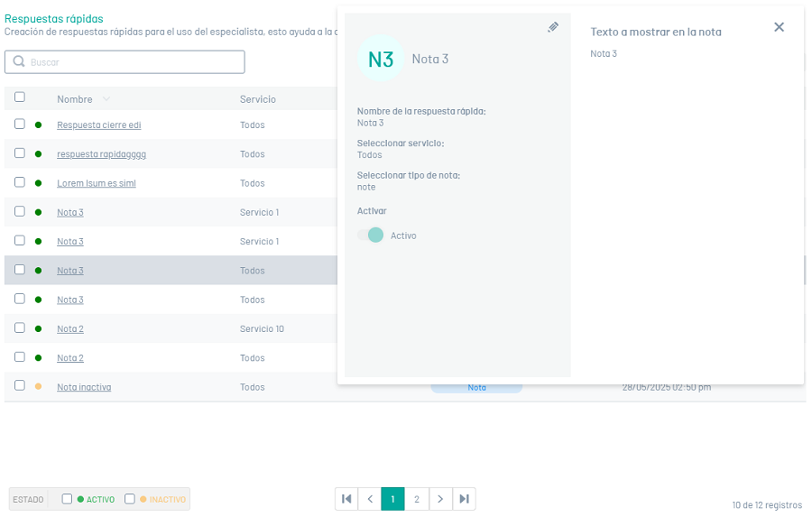The width and height of the screenshot is (812, 517).
Task: Tick the checkbox for Respuesta cierre edi
Action: pos(20,125)
